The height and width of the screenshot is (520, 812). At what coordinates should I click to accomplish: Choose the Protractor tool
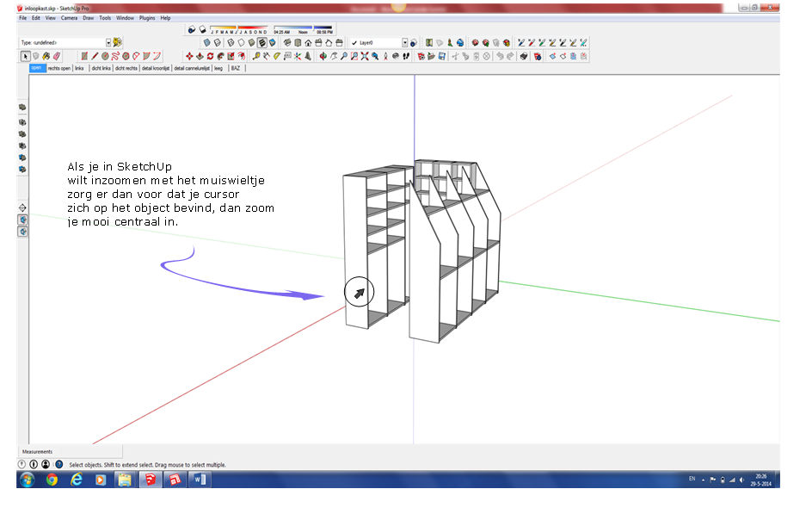click(x=276, y=56)
